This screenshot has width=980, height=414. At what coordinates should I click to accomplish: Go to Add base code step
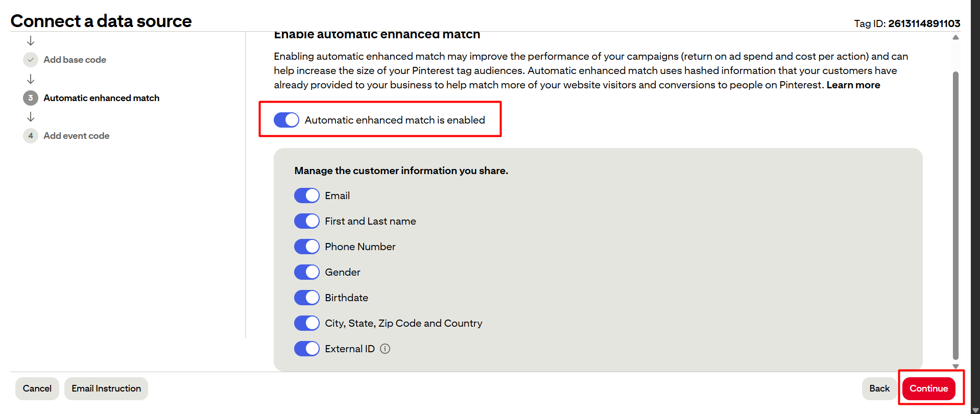75,60
